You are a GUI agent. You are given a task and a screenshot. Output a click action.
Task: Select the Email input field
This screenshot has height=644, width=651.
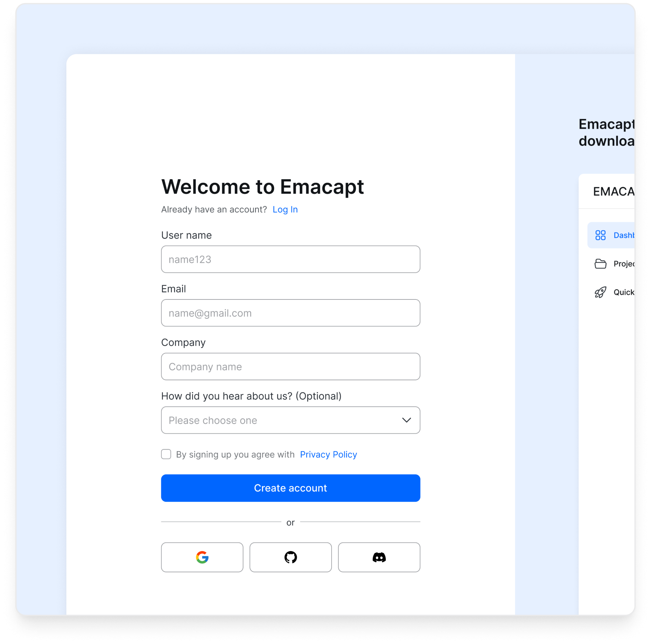[290, 313]
